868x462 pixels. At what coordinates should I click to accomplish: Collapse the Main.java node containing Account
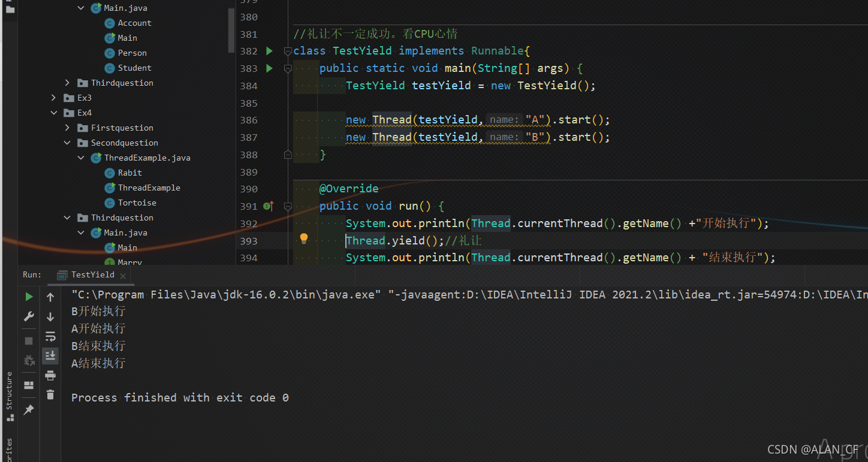point(81,8)
